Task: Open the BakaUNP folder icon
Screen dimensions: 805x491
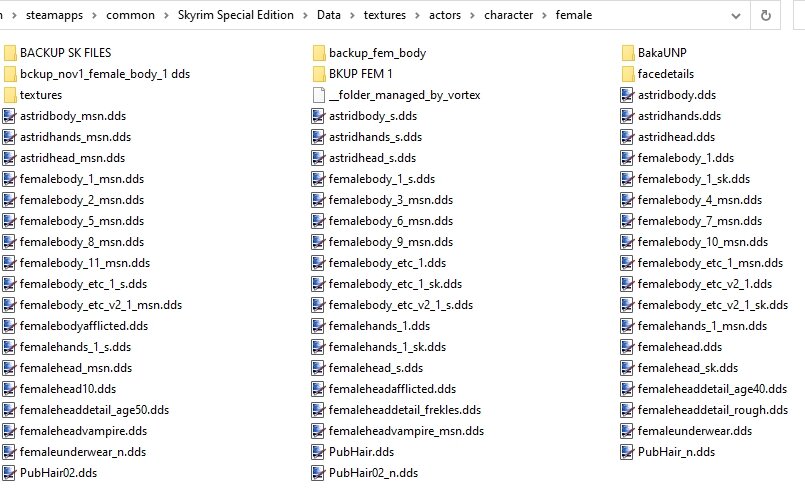Action: click(x=627, y=53)
